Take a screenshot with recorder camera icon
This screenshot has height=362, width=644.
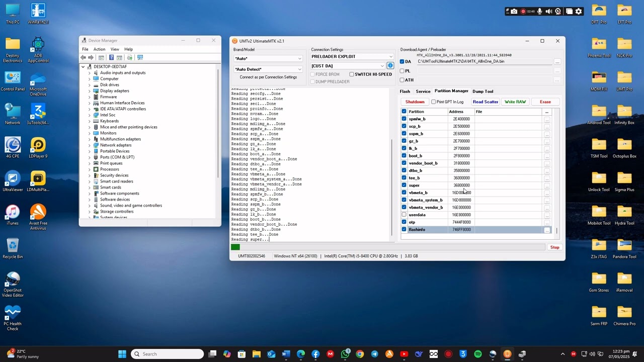click(x=514, y=11)
